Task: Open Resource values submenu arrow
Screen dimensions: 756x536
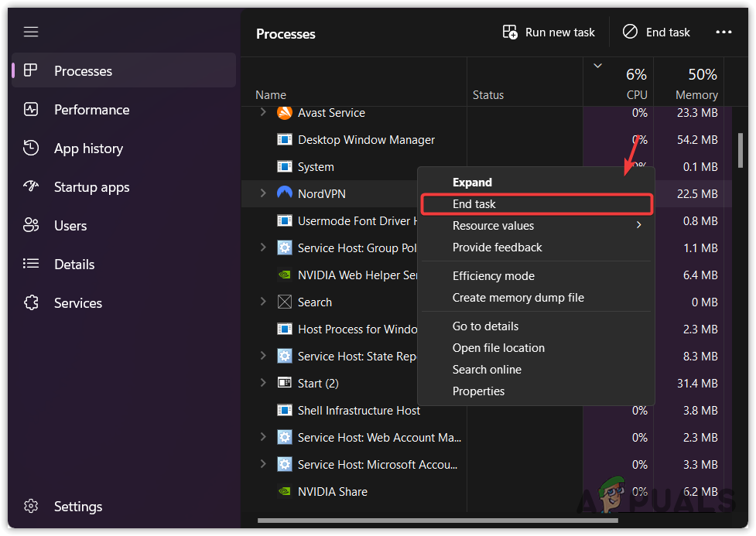Action: click(639, 225)
